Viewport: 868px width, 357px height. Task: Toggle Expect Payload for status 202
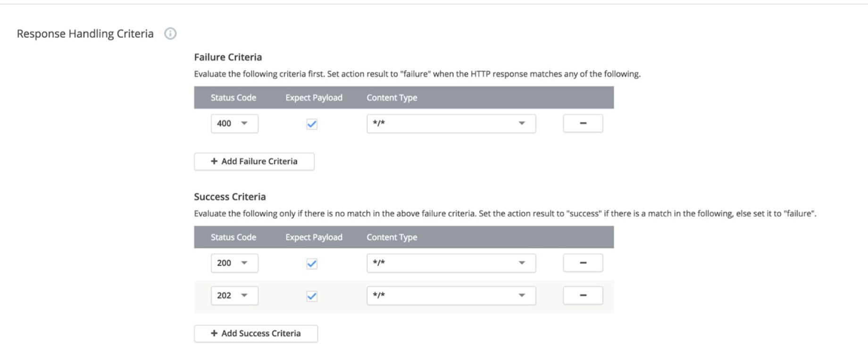(312, 296)
